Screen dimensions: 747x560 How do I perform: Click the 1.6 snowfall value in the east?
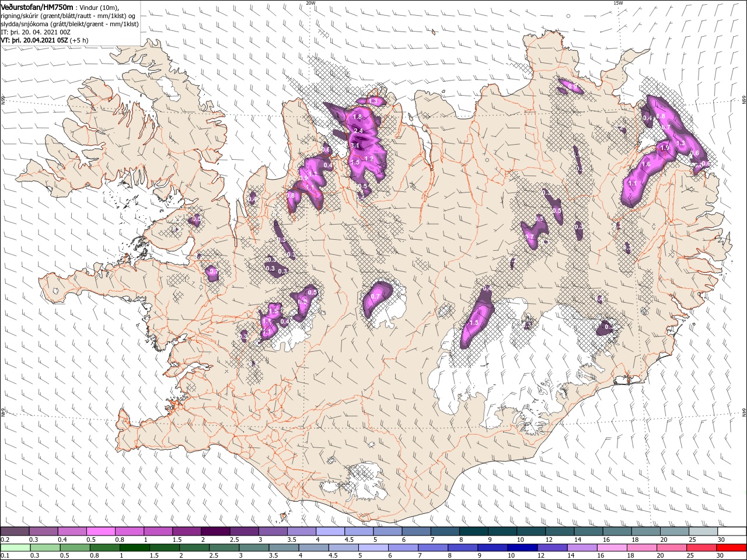click(645, 164)
